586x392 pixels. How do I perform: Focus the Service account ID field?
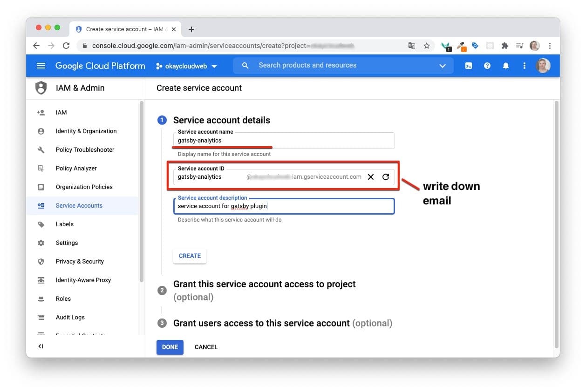(x=284, y=177)
